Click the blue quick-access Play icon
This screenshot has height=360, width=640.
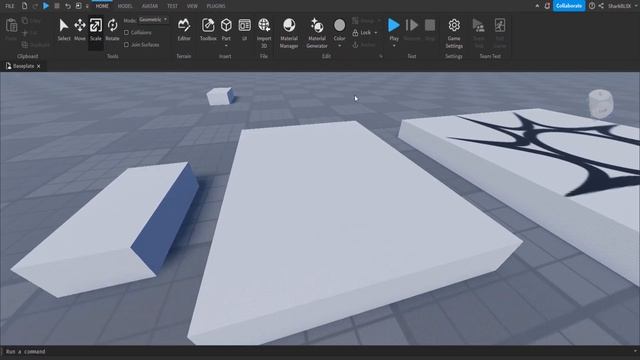click(46, 6)
